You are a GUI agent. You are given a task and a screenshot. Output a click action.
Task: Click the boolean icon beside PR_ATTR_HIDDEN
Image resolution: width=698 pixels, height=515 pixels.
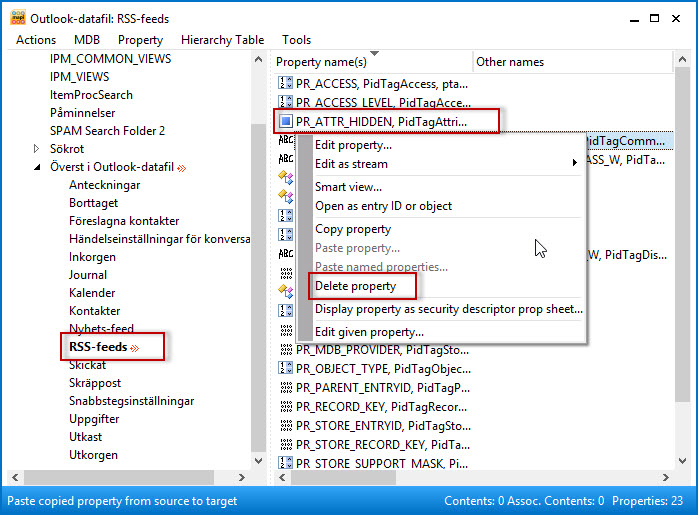[x=285, y=121]
